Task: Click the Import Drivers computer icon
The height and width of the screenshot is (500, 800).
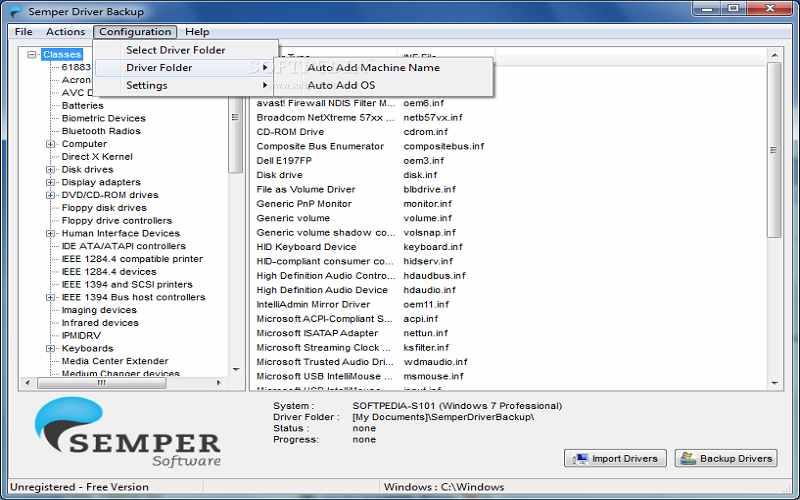Action: 580,458
